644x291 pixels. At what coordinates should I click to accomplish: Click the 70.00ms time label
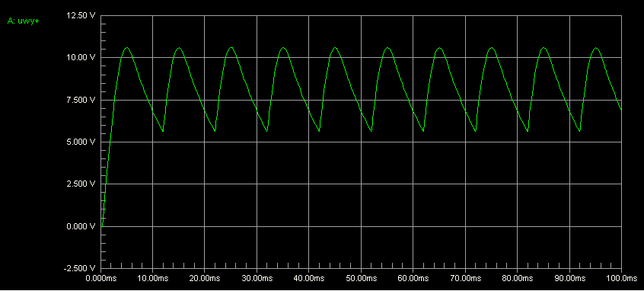pyautogui.click(x=465, y=279)
